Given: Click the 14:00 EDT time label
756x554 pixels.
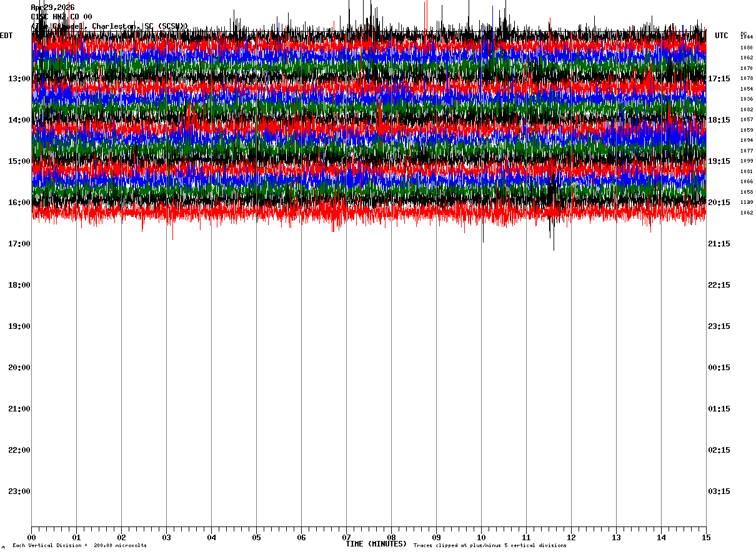Looking at the screenshot, I should pos(19,120).
